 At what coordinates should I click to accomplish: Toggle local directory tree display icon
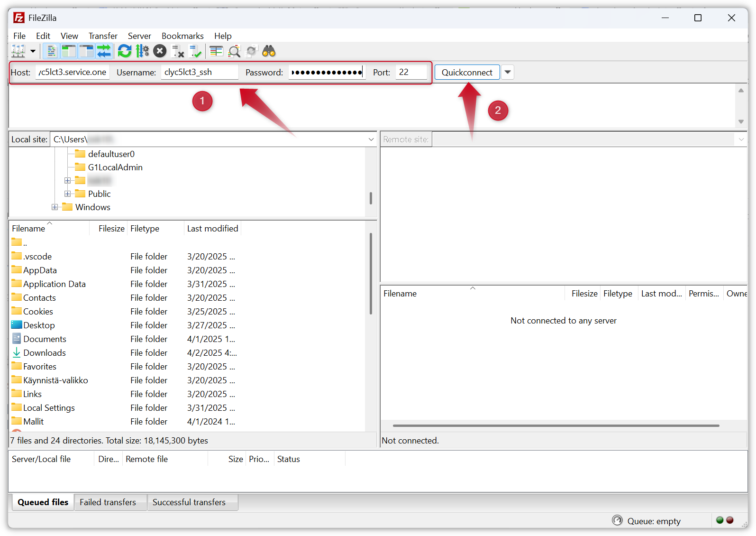69,51
